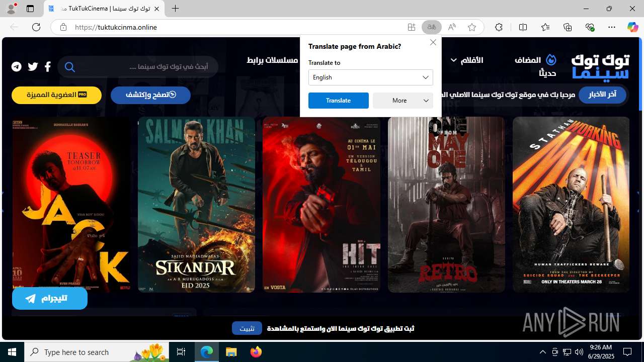Open the Windows Start menu

12,352
